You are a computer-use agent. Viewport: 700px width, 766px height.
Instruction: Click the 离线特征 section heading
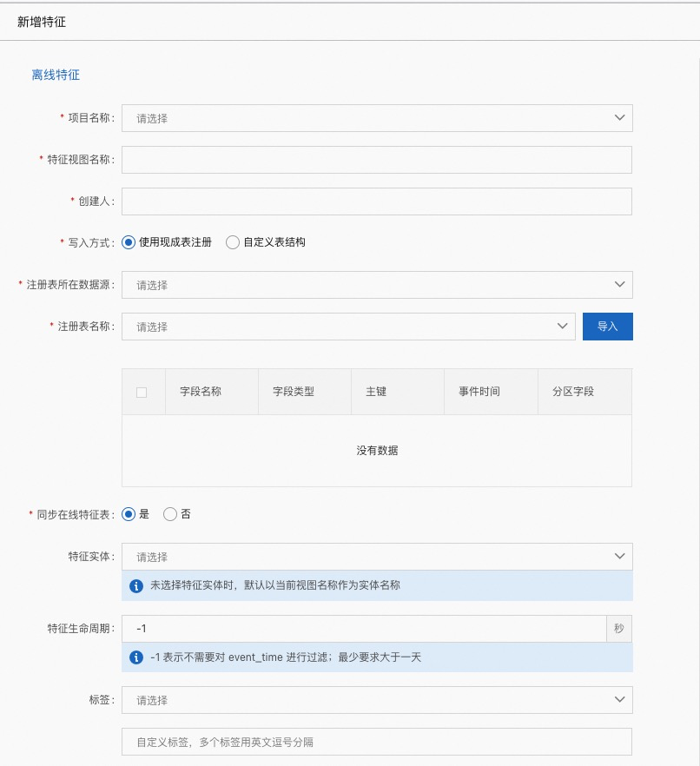56,75
